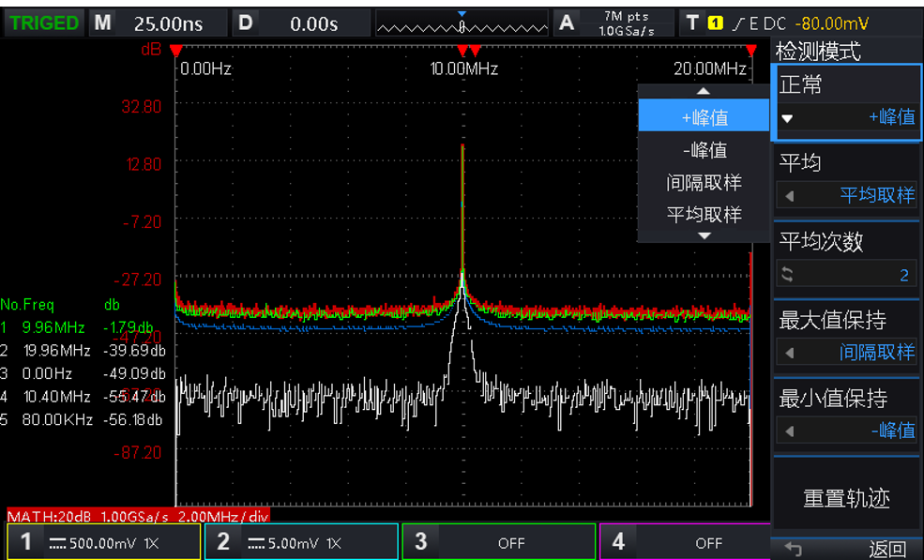The image size is (924, 560).
Task: Click the A acquisition indicator icon
Action: (567, 23)
